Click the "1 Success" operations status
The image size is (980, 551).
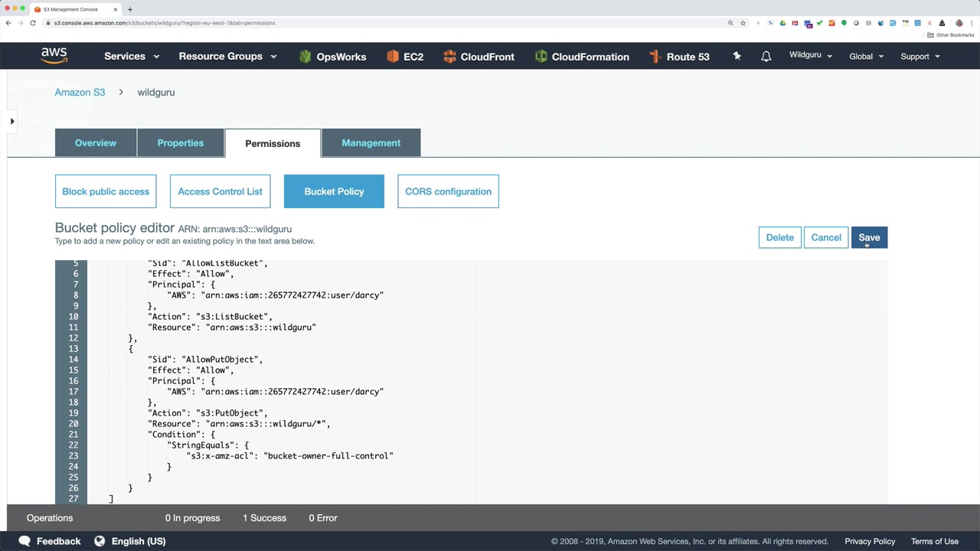[264, 518]
